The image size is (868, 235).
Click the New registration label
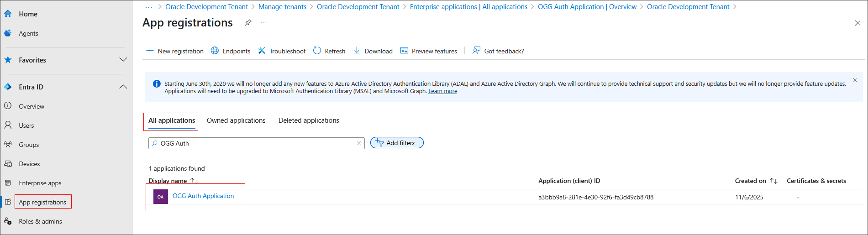point(181,51)
